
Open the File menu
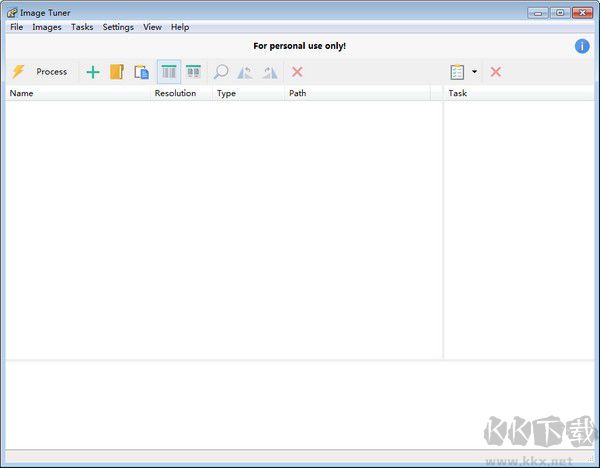coord(16,27)
